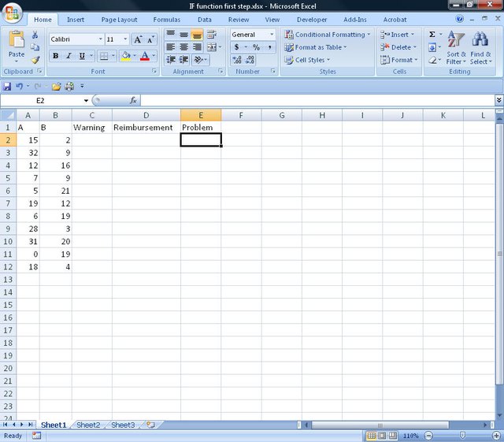Align text right
504x442 pixels.
[197, 47]
